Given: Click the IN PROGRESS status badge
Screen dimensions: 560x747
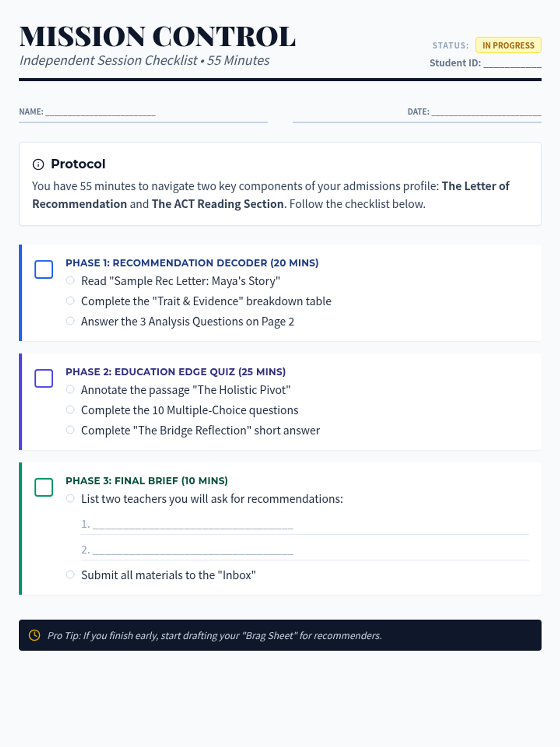Looking at the screenshot, I should click(508, 45).
